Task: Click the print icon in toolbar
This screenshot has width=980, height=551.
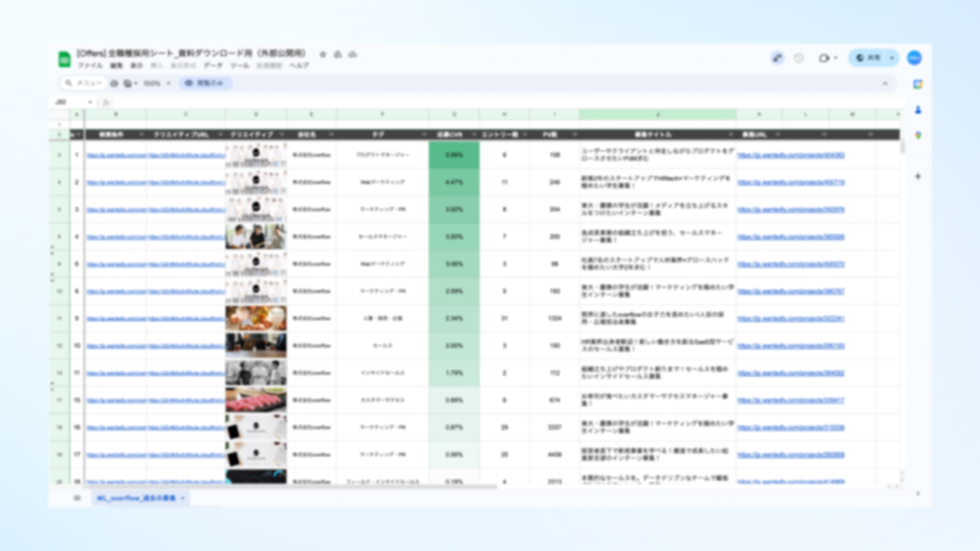Action: click(x=114, y=83)
